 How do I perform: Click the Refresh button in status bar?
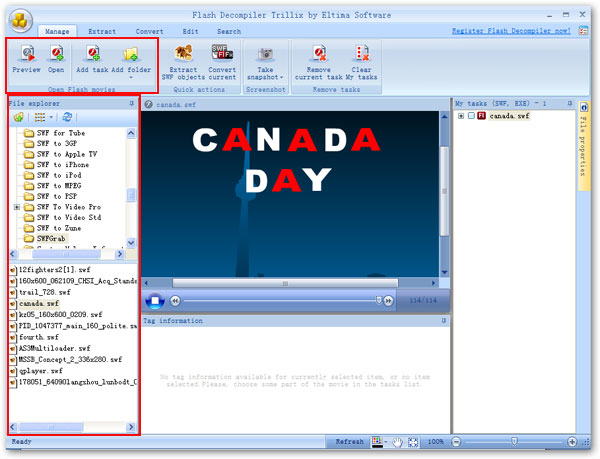(x=349, y=442)
